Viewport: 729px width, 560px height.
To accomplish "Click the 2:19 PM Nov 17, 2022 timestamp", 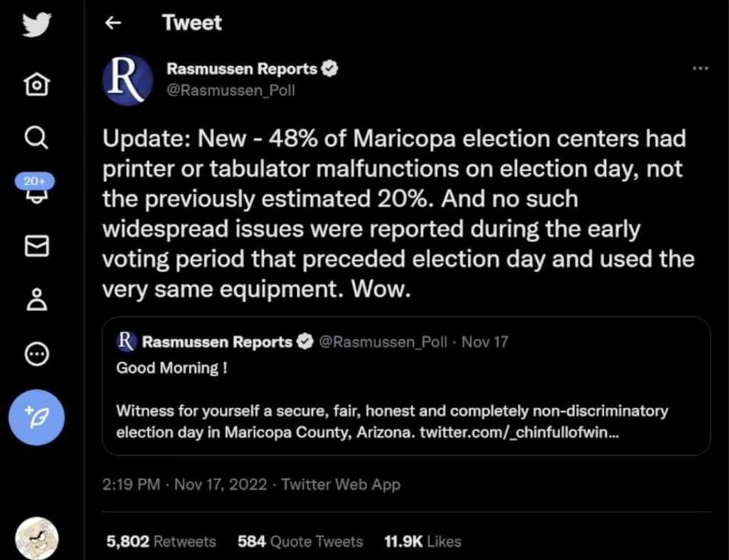I will [184, 485].
